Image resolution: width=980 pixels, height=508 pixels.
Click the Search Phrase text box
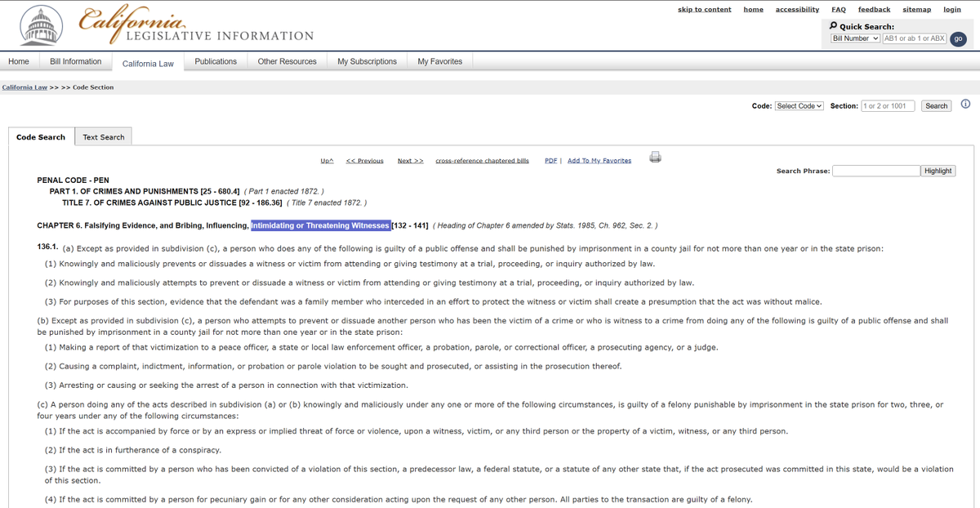click(x=876, y=171)
